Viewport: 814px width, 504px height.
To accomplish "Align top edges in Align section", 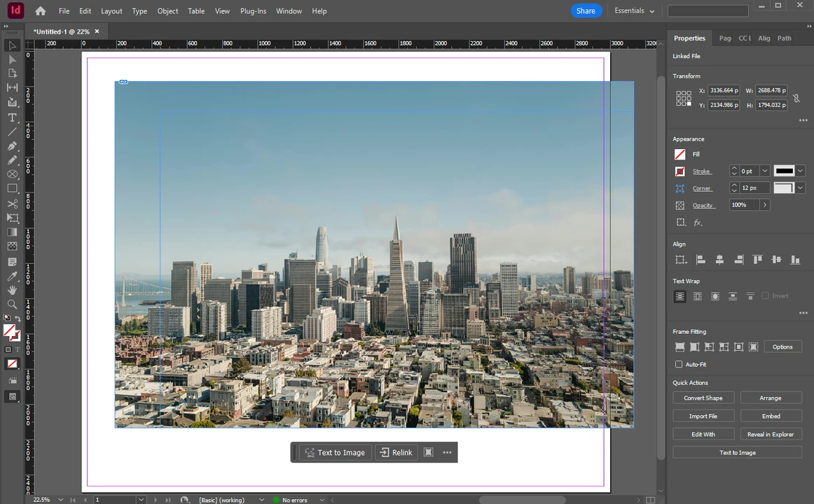I will (757, 260).
